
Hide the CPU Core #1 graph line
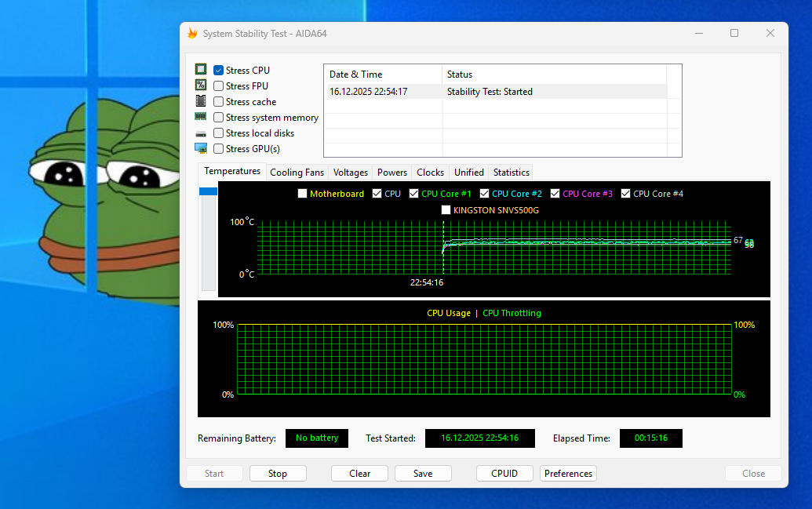413,194
